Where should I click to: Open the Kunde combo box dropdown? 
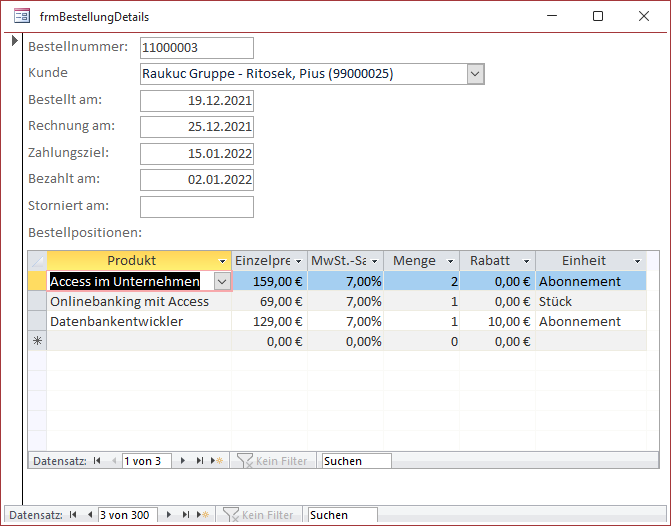pos(475,74)
